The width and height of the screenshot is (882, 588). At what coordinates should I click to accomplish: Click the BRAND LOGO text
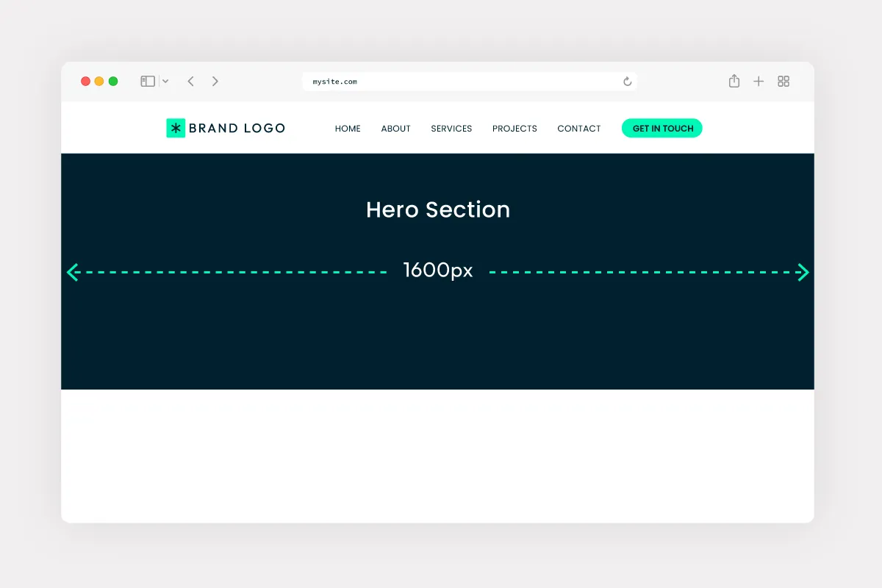pyautogui.click(x=237, y=128)
